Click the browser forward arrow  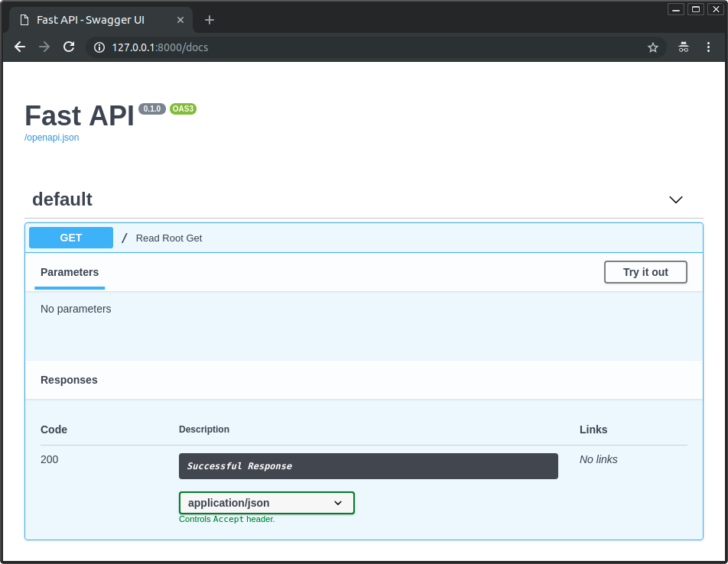tap(44, 47)
